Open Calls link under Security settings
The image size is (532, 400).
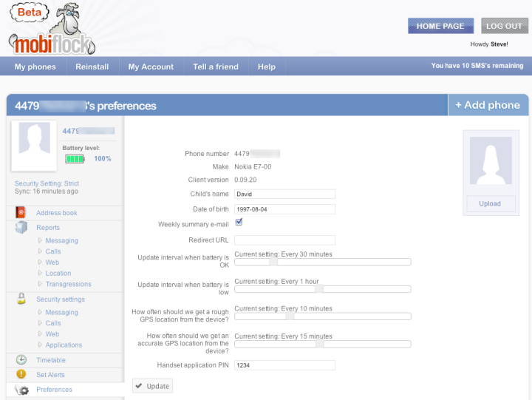tap(53, 323)
